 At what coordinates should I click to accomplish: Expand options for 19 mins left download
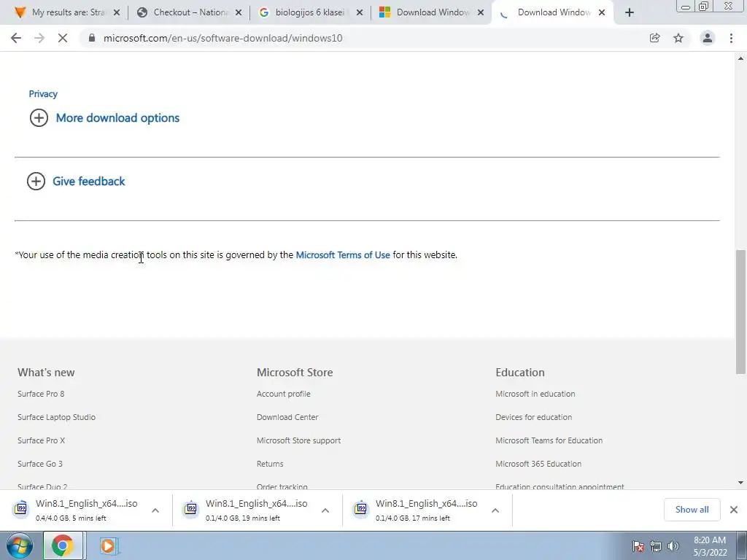325,510
